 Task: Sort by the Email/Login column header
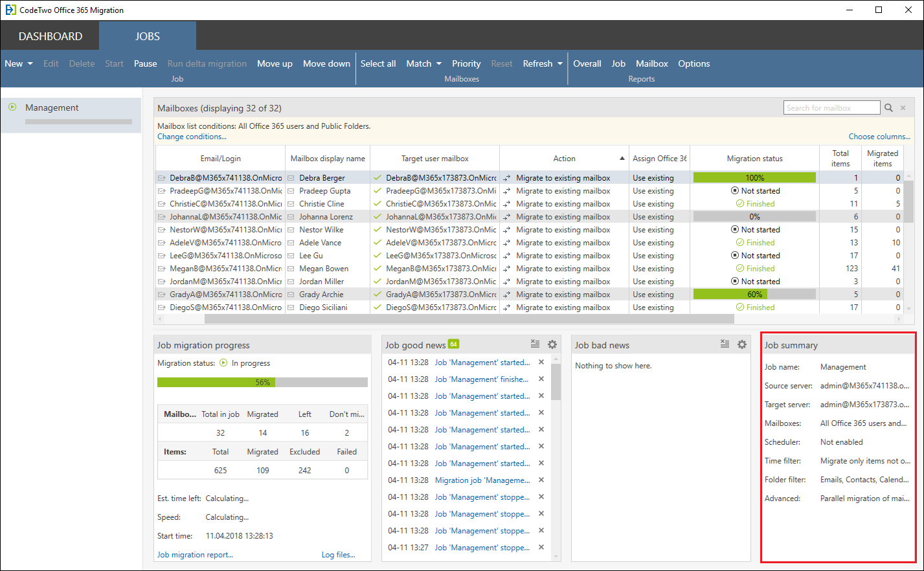coord(220,159)
